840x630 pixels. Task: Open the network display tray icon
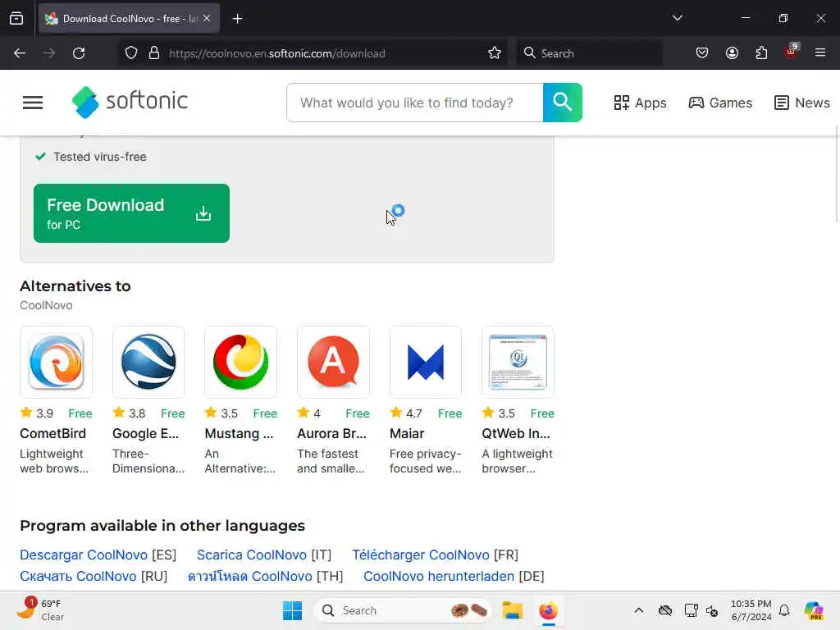coord(691,610)
